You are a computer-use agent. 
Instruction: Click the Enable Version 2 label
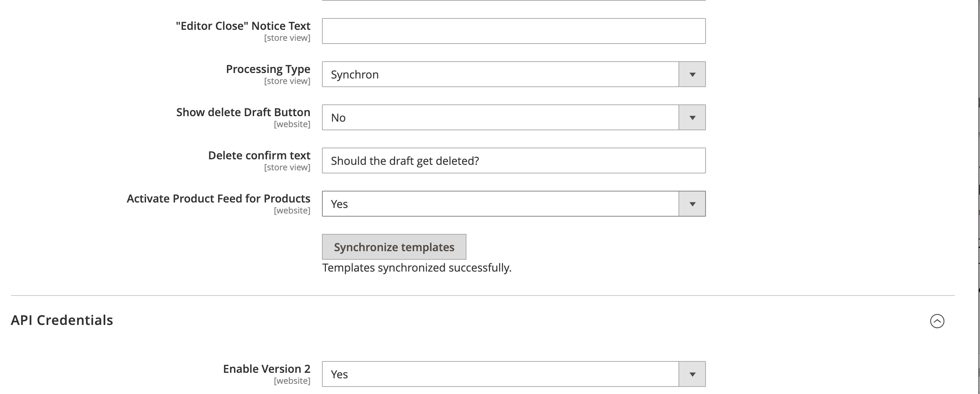click(267, 369)
